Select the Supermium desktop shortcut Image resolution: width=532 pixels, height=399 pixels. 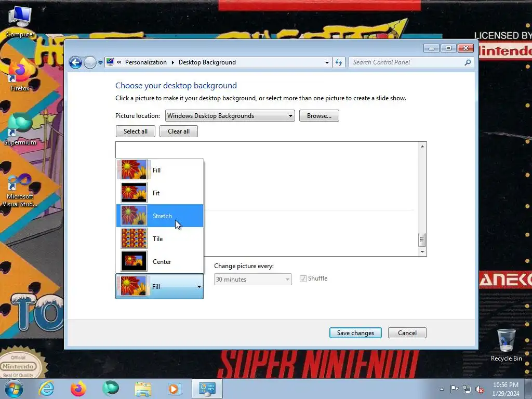20,129
